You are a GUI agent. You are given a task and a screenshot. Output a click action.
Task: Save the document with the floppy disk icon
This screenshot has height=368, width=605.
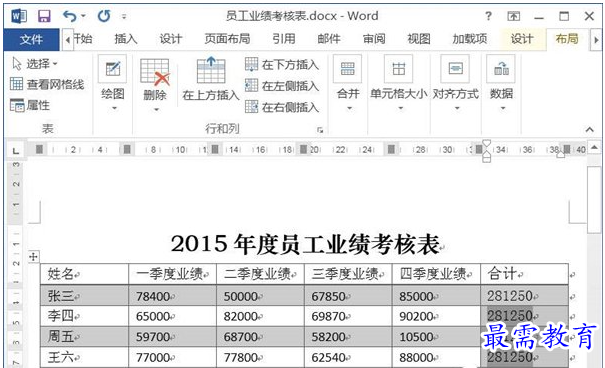pos(44,16)
